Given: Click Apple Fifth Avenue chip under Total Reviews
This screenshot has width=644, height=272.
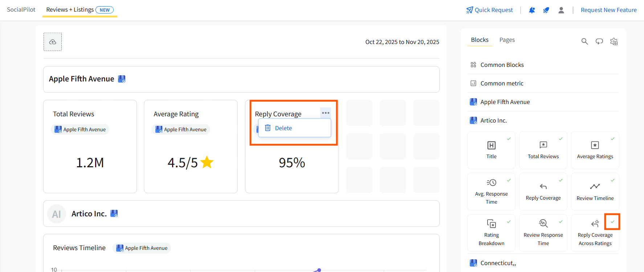Looking at the screenshot, I should click(x=80, y=129).
